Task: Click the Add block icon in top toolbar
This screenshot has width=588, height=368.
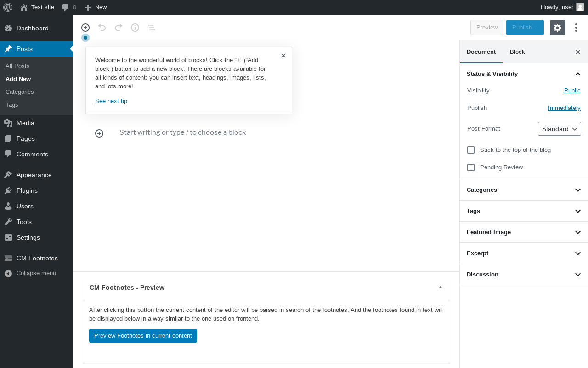Action: 85,28
